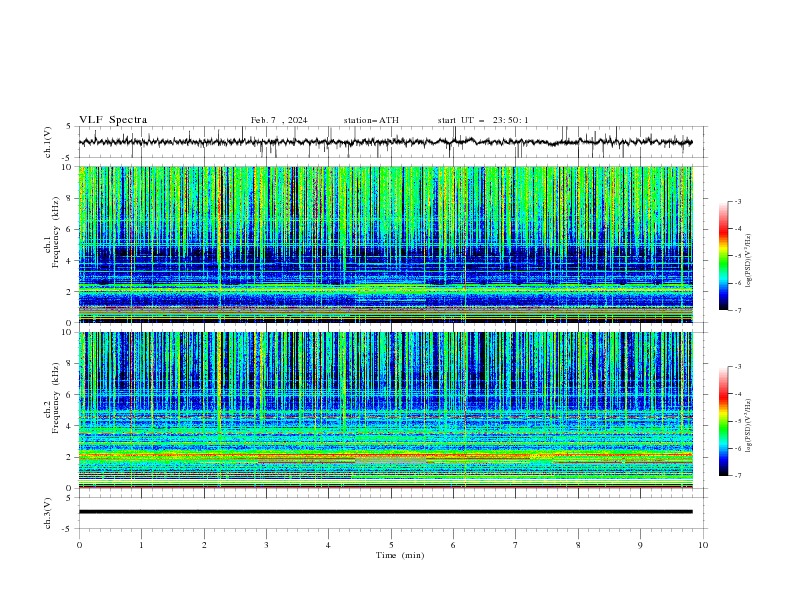Click the ch.2 color scale bar

(x=723, y=421)
